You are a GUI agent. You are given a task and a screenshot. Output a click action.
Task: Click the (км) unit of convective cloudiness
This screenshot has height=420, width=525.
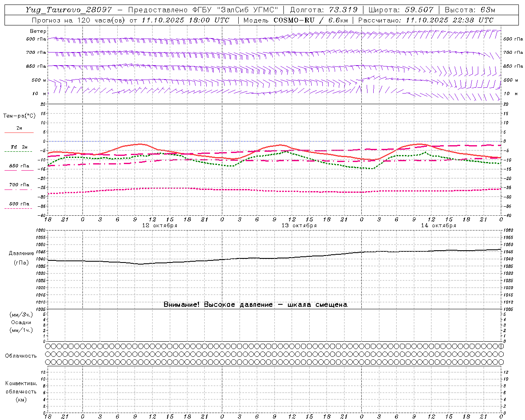pyautogui.click(x=21, y=399)
